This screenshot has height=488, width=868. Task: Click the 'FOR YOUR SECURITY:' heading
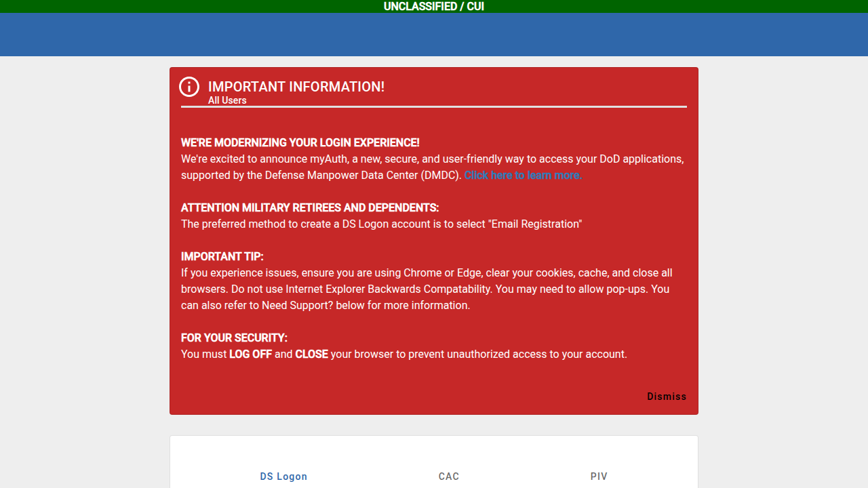pos(234,338)
